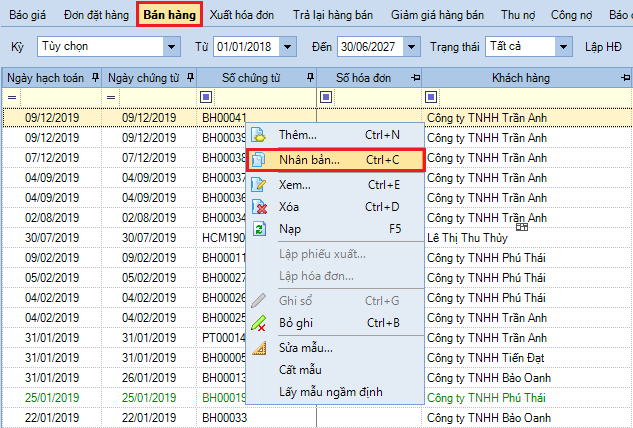Click the Thêm (add) icon in context menu
The width and height of the screenshot is (633, 428).
pos(259,134)
